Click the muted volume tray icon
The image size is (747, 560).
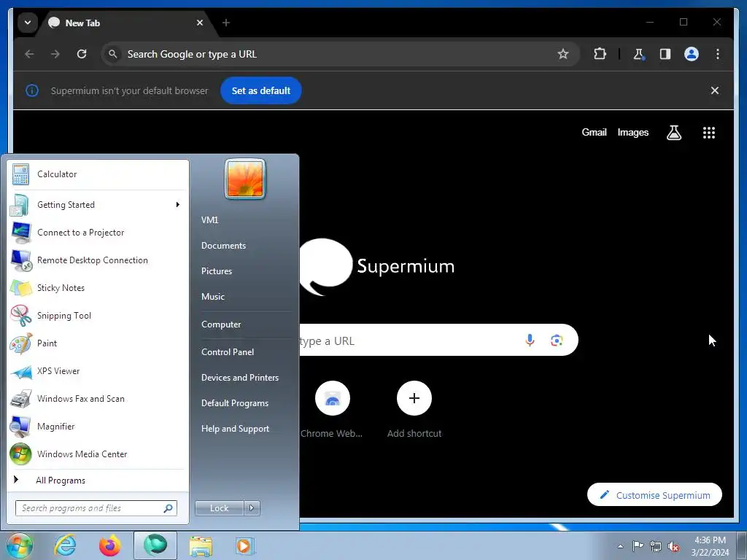(x=673, y=546)
